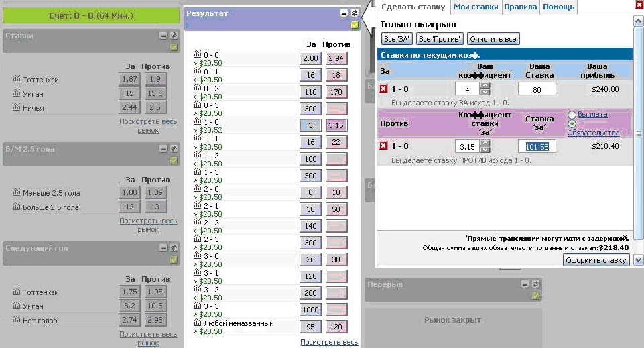Toggle the Ставки panel checkbox
644x348 pixels.
(x=174, y=47)
